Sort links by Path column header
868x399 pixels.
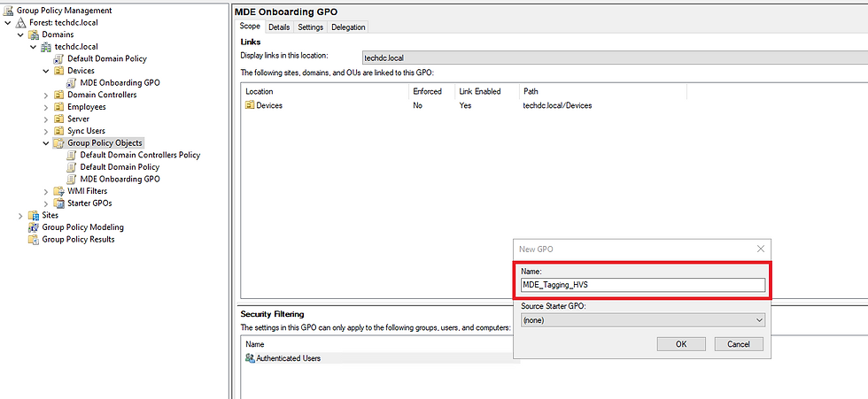(603, 91)
